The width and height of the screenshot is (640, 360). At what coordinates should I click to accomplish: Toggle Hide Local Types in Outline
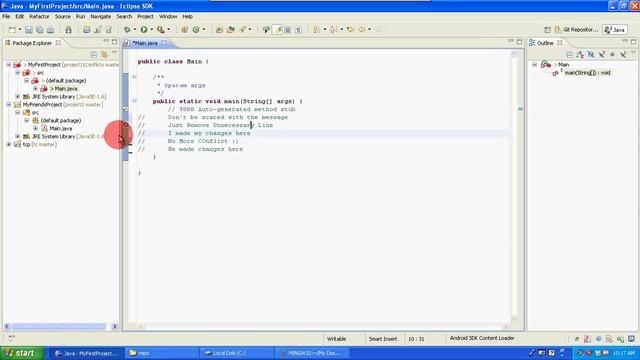point(623,55)
